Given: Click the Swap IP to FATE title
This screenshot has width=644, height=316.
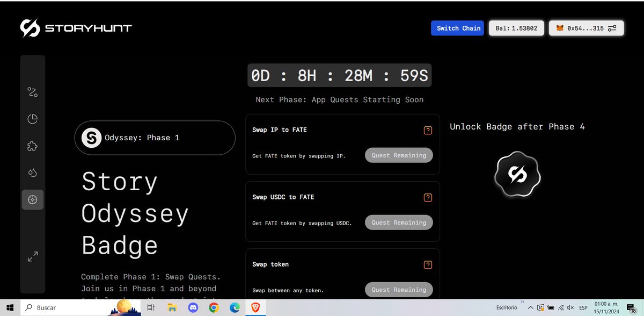Looking at the screenshot, I should [x=280, y=130].
